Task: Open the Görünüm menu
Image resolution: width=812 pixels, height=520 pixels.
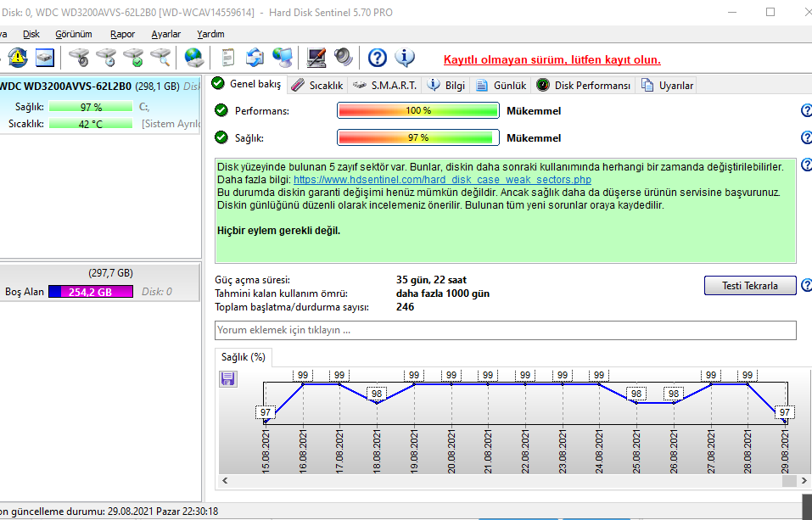Action: coord(74,34)
